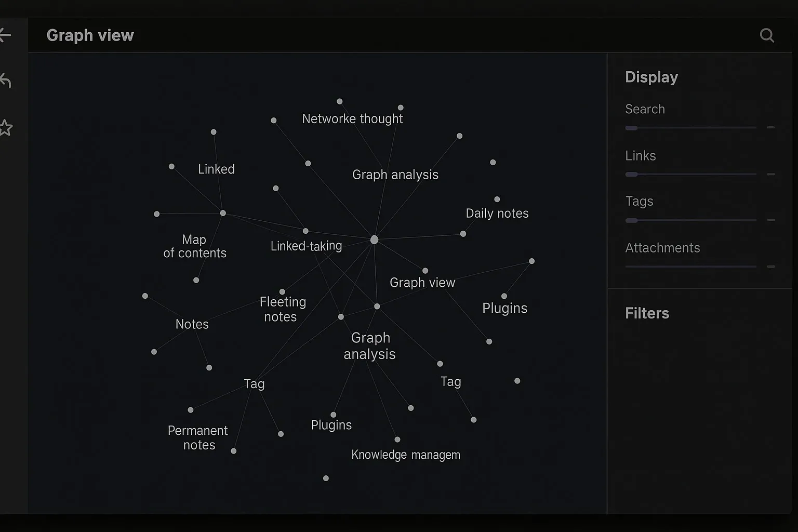Click the back navigation arrow icon

pyautogui.click(x=6, y=35)
